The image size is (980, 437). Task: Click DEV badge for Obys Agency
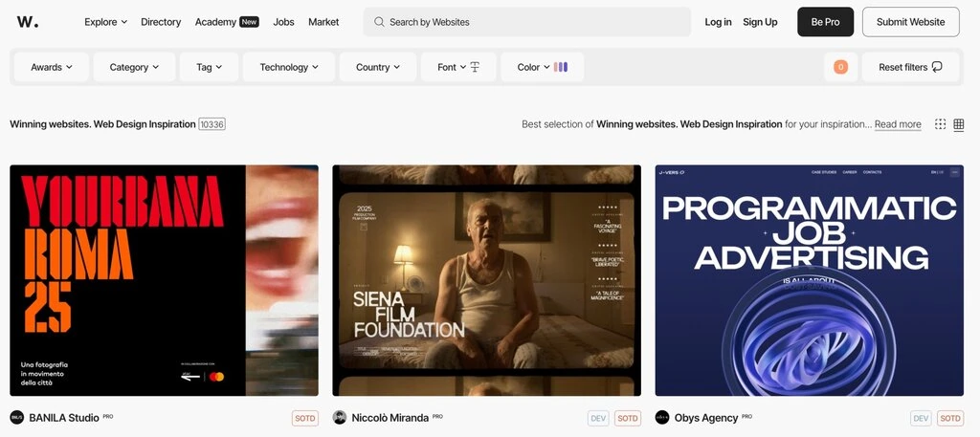point(921,418)
